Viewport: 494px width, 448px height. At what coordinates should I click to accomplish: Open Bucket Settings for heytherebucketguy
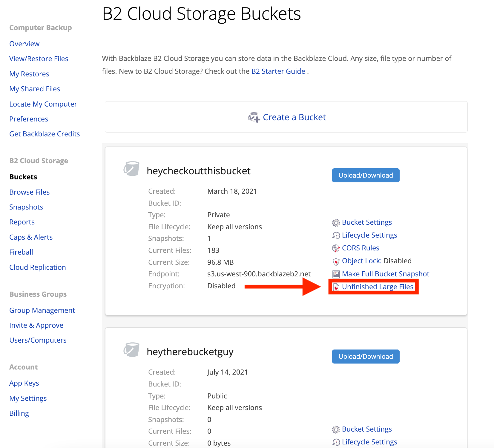click(x=367, y=429)
